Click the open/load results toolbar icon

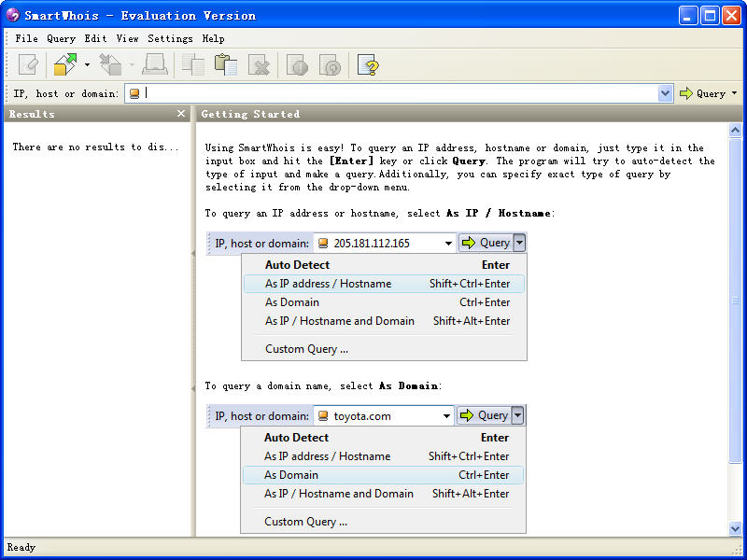[x=65, y=64]
